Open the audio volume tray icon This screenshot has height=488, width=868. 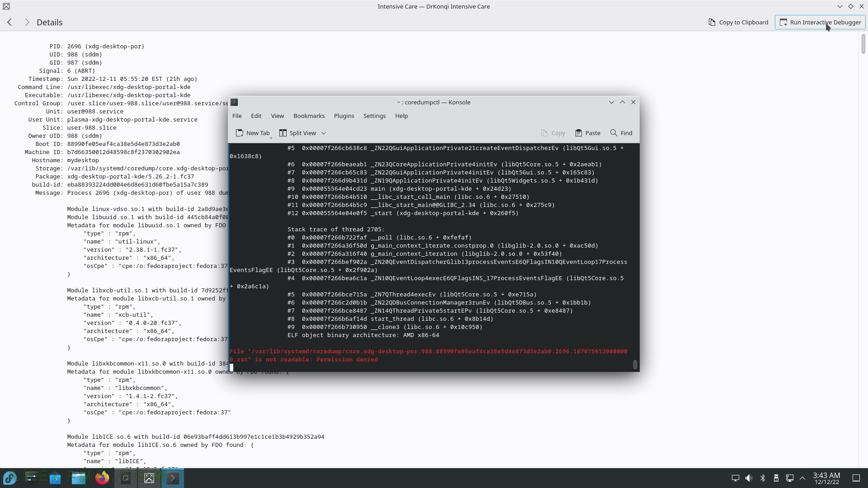(x=749, y=478)
